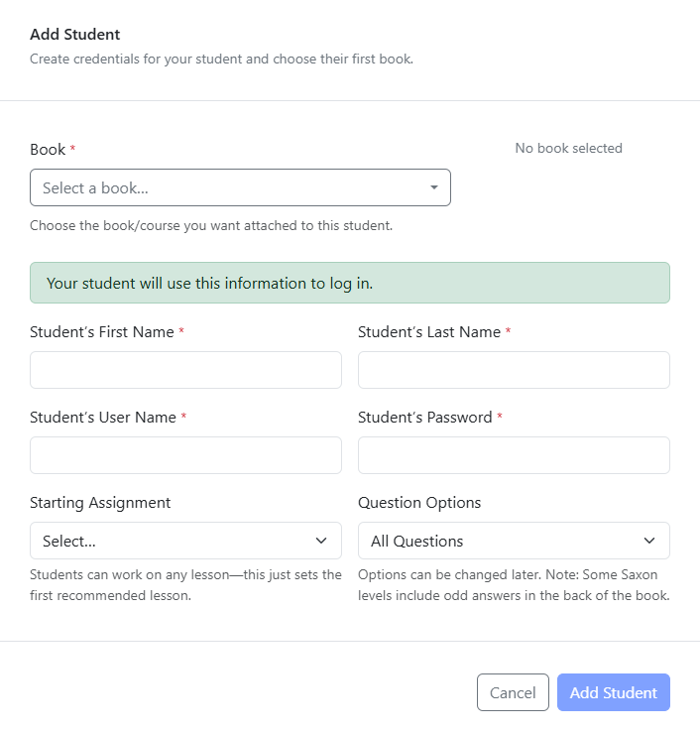Click the Student's Last Name label

click(x=429, y=332)
